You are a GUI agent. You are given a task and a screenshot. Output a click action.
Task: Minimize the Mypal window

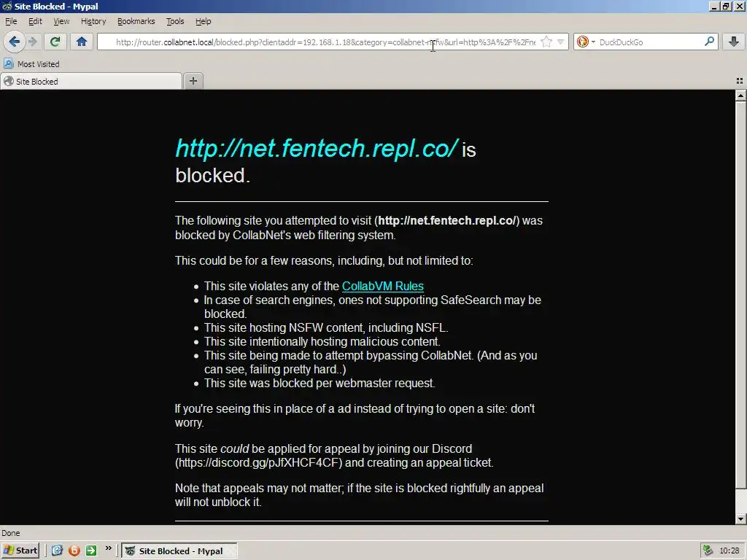(714, 6)
